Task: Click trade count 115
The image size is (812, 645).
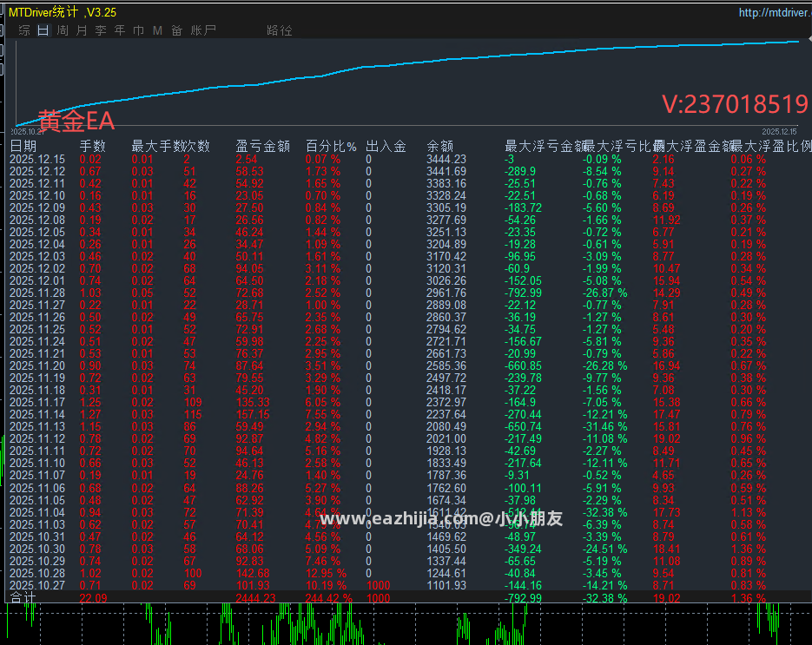Action: (193, 415)
